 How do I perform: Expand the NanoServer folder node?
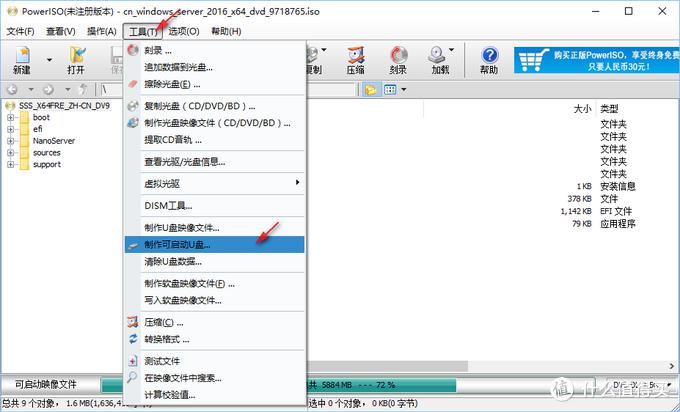(x=11, y=141)
